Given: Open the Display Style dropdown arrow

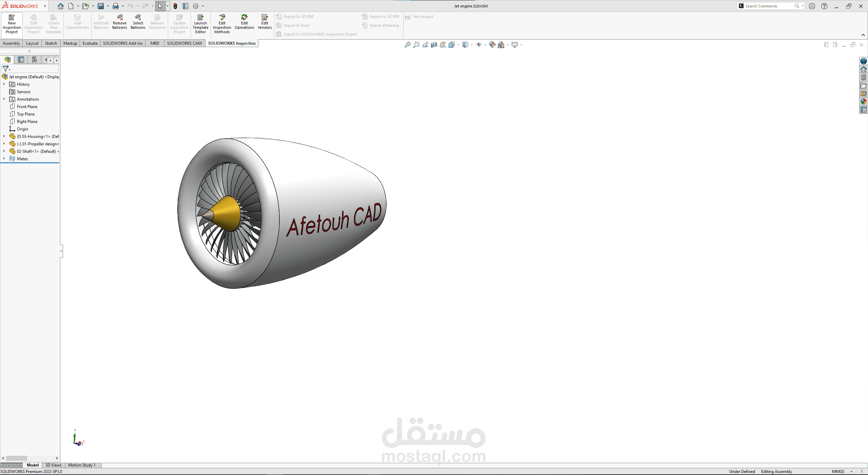Looking at the screenshot, I should point(472,45).
